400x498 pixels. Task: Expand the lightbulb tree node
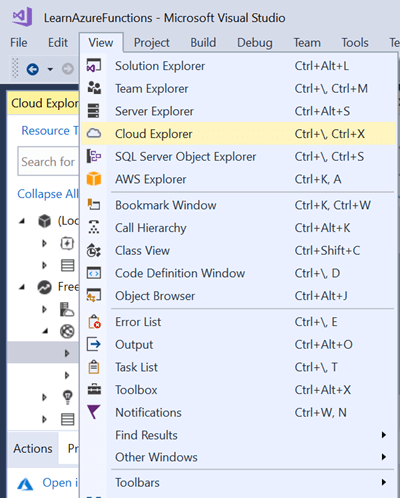coord(44,397)
